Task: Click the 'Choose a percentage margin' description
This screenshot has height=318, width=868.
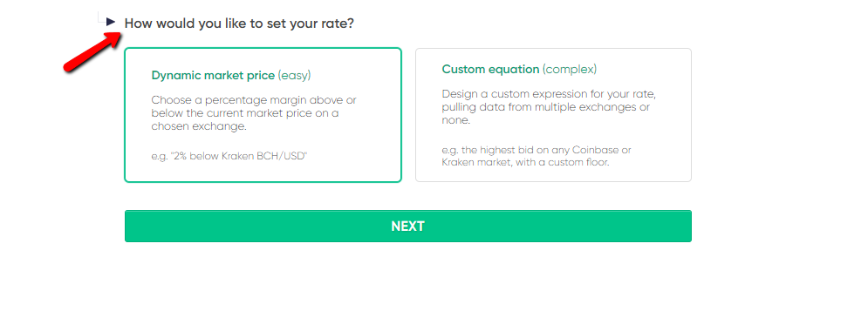Action: click(254, 113)
